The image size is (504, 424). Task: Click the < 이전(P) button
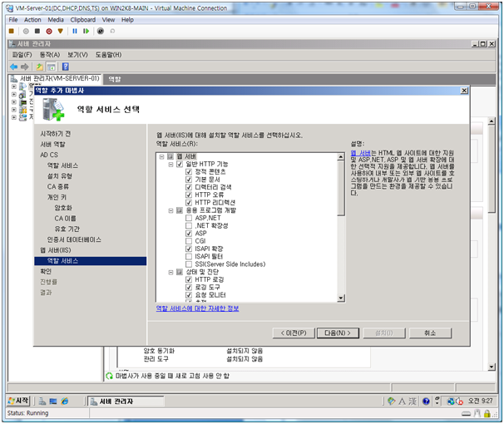[294, 333]
